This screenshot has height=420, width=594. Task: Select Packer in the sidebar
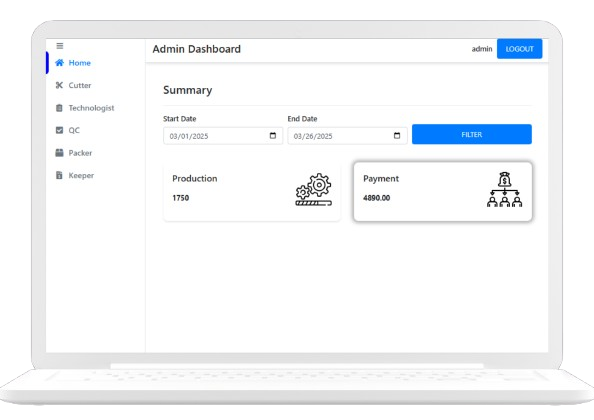click(x=80, y=153)
